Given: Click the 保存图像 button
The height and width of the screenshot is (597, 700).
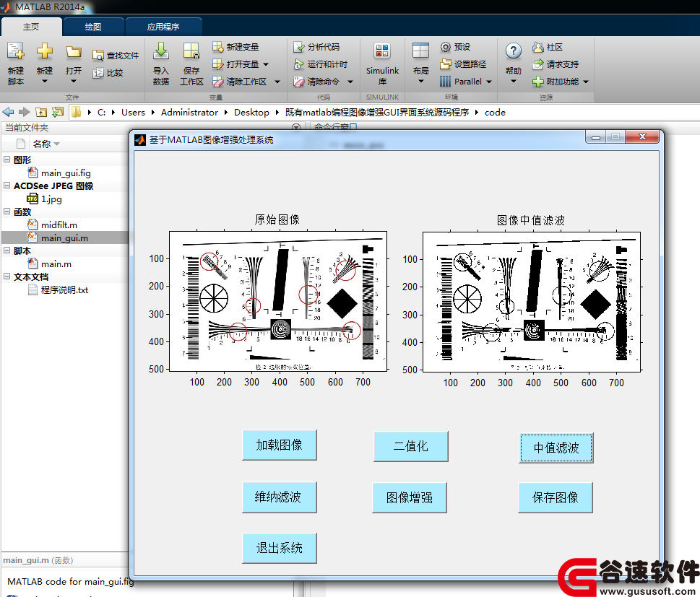Looking at the screenshot, I should [x=556, y=497].
